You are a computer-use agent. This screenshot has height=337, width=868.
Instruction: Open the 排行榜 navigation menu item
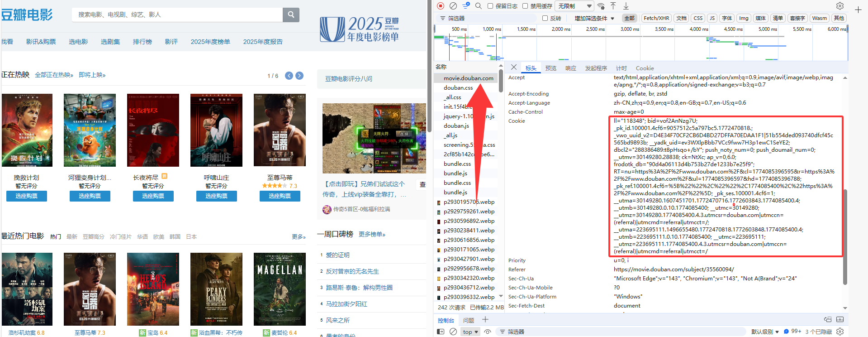point(142,42)
